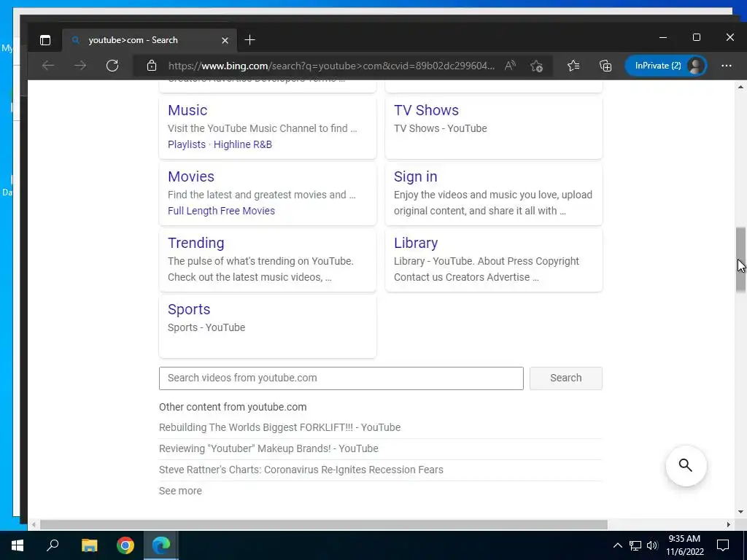Open Rebuilding The Worlds Biggest FORKLIFT result
The width and height of the screenshot is (747, 560).
(x=279, y=427)
